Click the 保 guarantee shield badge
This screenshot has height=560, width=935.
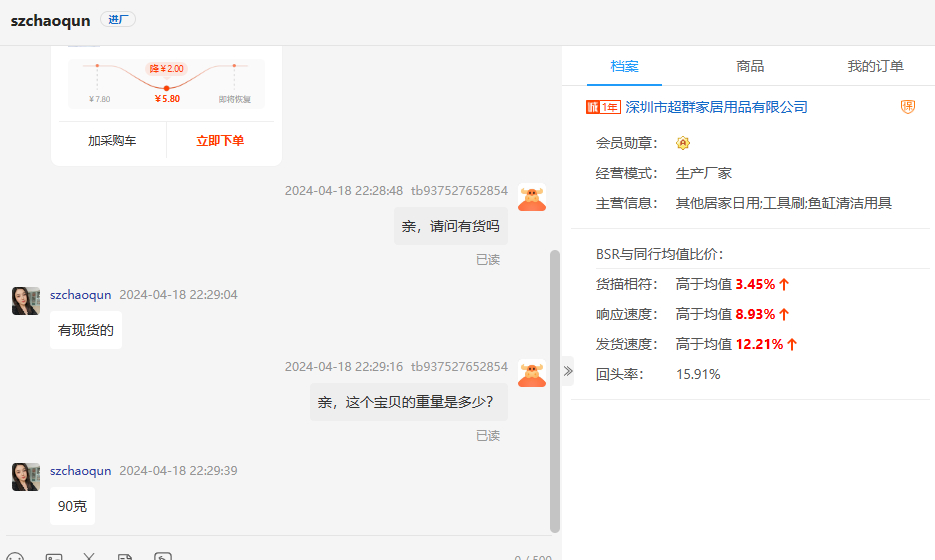pyautogui.click(x=908, y=107)
